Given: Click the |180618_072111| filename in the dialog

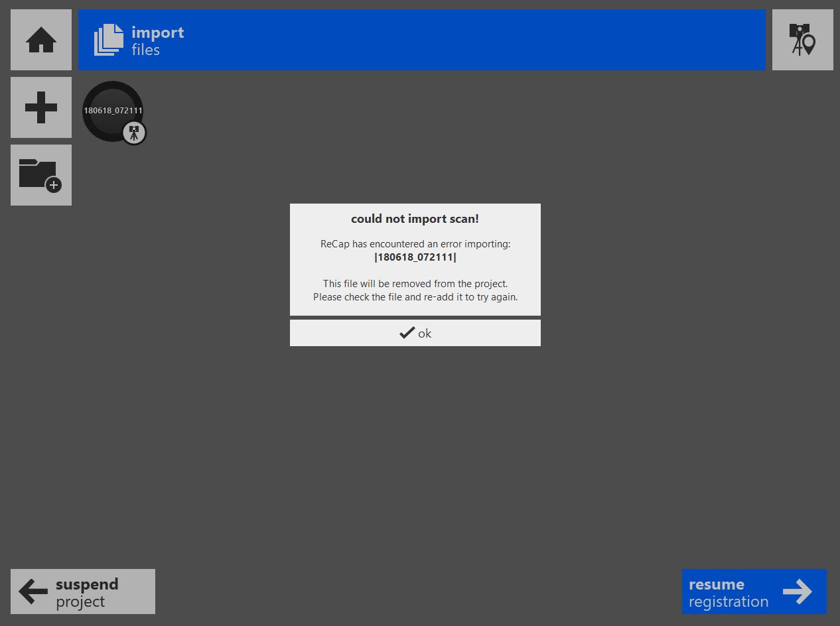Looking at the screenshot, I should pyautogui.click(x=415, y=257).
